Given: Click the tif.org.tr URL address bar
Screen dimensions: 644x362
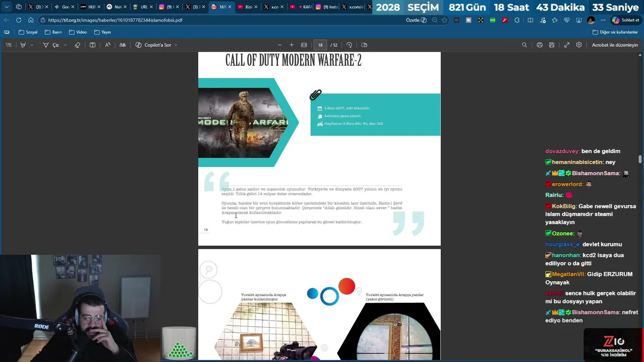Looking at the screenshot, I should click(221, 20).
